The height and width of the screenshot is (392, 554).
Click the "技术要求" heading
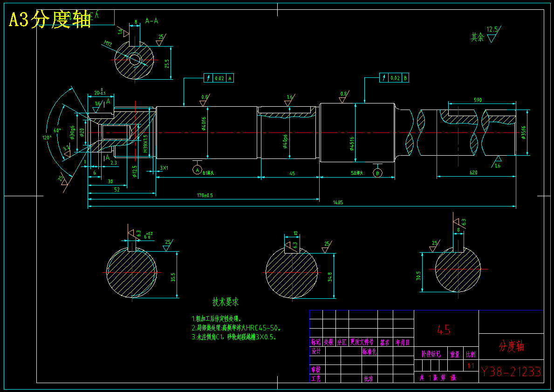(226, 302)
